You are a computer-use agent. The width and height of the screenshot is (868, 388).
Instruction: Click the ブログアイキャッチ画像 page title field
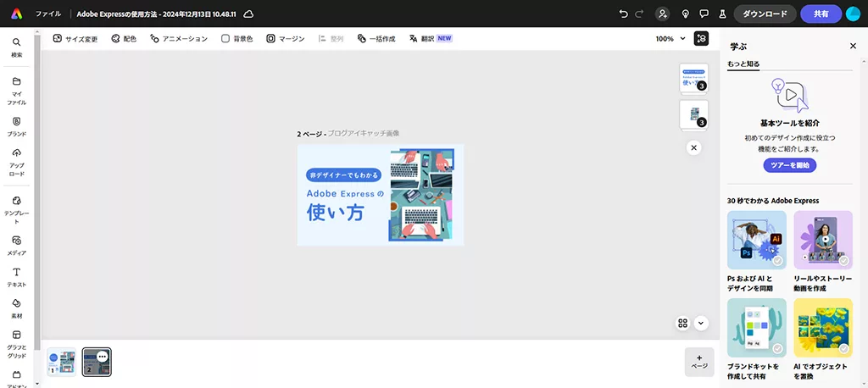[364, 133]
